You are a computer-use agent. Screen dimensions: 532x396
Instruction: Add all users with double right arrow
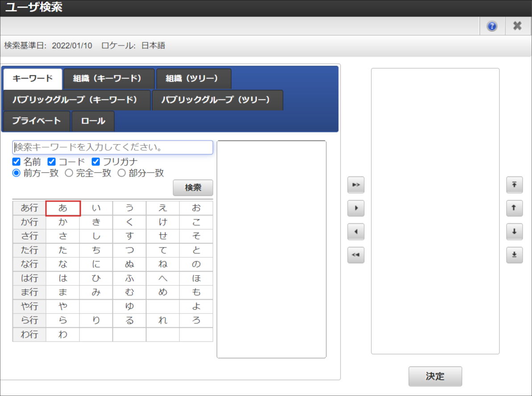[x=356, y=185]
